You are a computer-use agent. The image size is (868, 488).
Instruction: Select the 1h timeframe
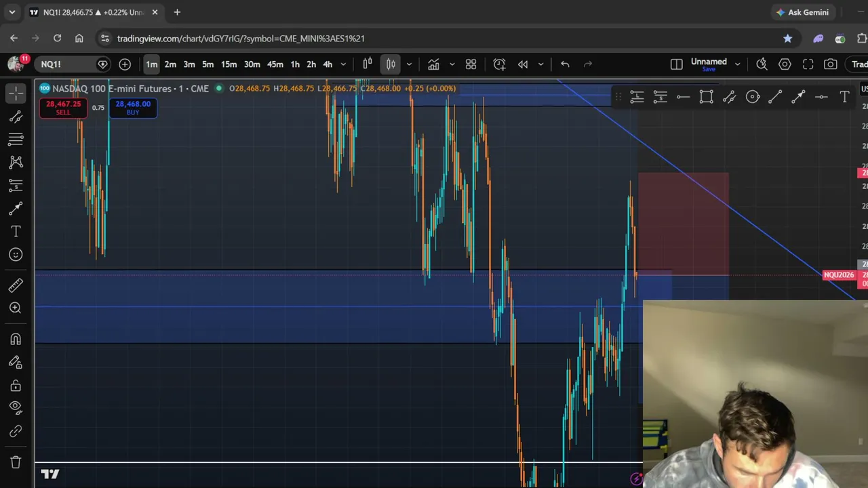295,64
